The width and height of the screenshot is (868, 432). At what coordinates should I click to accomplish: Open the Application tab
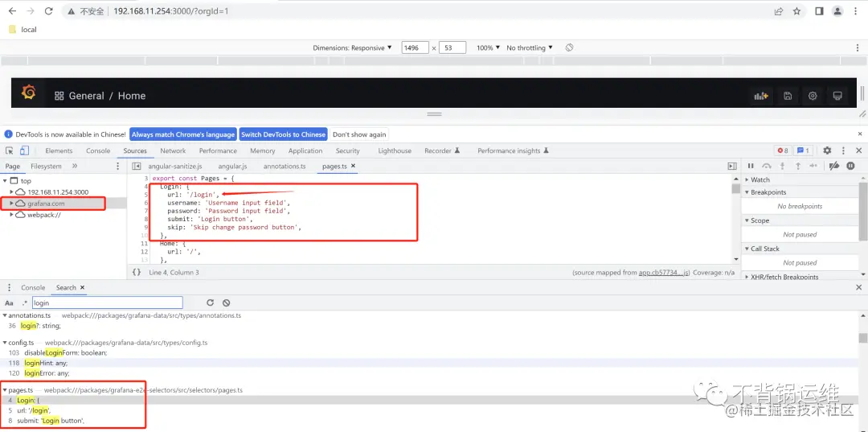305,150
